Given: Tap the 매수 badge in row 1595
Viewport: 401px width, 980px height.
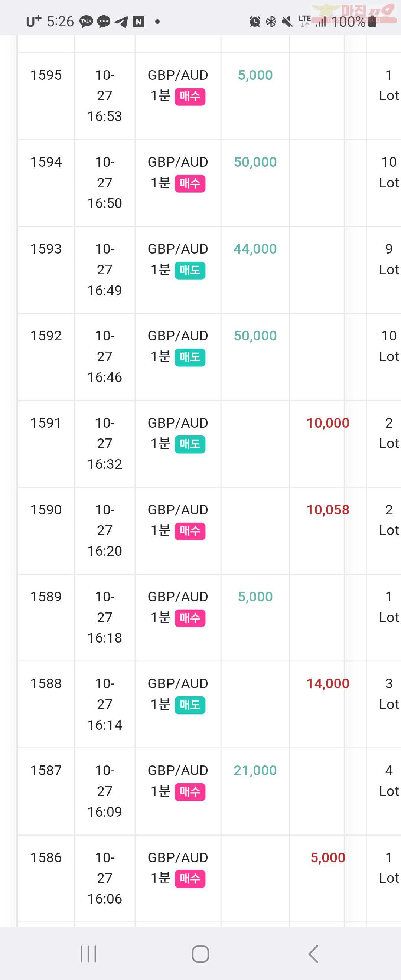Looking at the screenshot, I should [x=190, y=96].
